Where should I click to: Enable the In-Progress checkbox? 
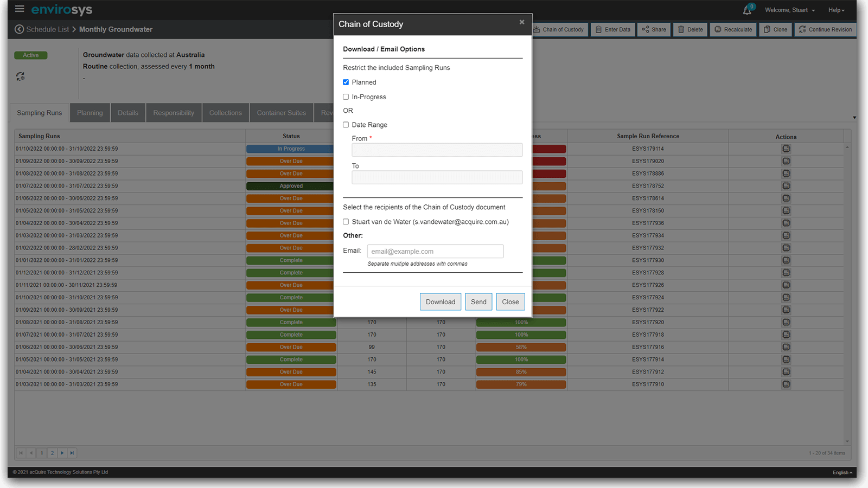point(346,97)
